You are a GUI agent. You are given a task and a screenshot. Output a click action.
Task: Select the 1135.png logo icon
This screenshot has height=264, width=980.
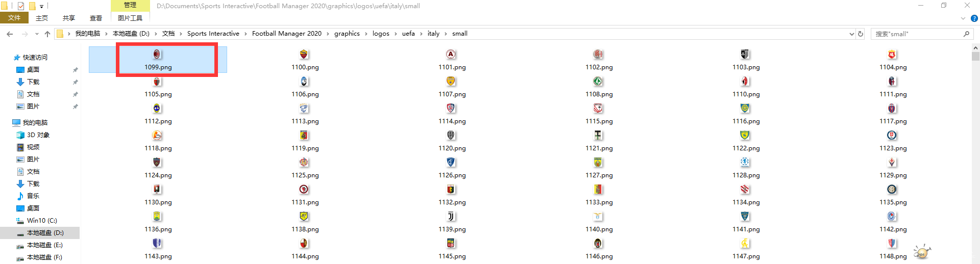click(892, 189)
